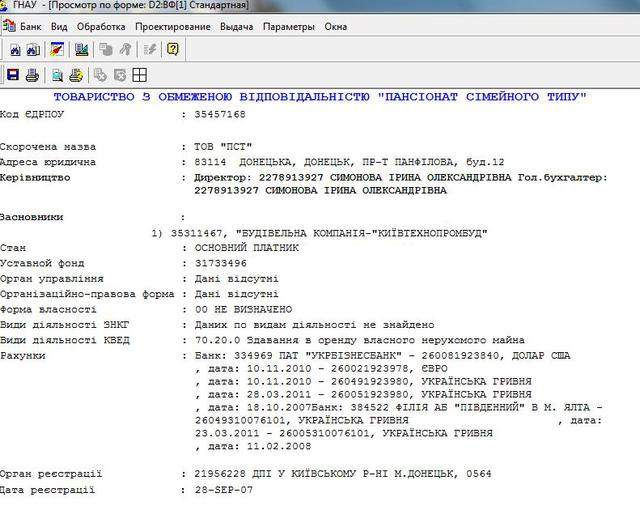Expand the Обработка menu
Viewport: 640px width, 527px height.
click(101, 26)
